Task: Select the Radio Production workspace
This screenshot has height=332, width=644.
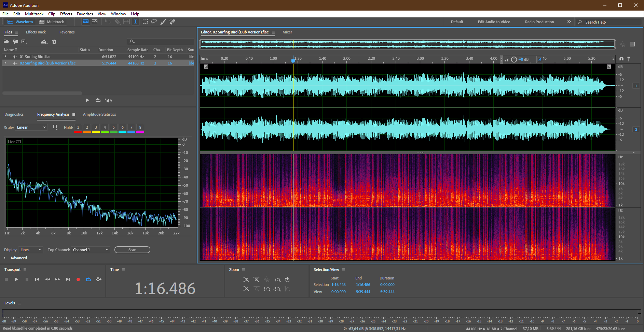Action: point(539,22)
